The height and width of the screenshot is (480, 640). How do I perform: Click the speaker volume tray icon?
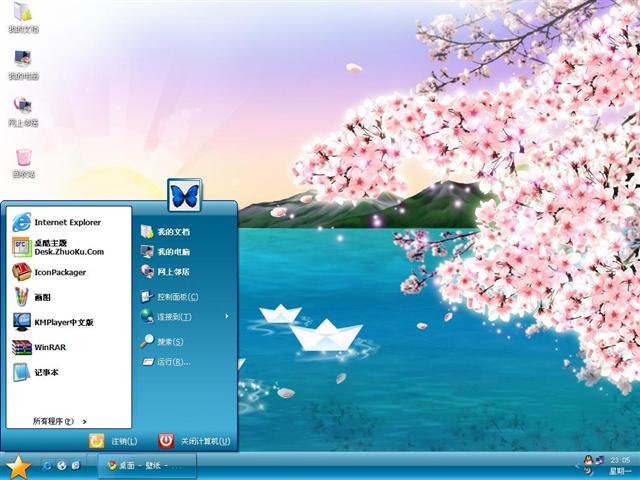click(x=588, y=471)
